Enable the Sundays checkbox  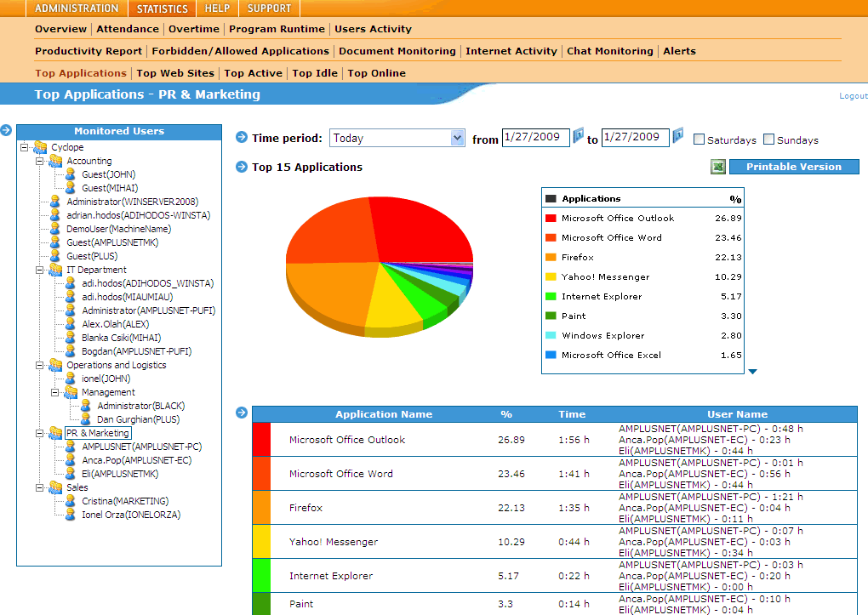point(769,139)
